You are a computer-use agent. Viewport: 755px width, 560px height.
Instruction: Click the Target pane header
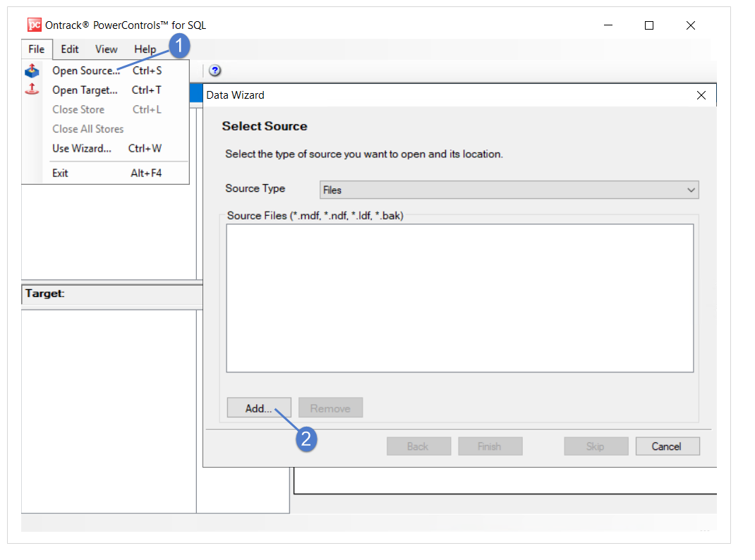[111, 294]
